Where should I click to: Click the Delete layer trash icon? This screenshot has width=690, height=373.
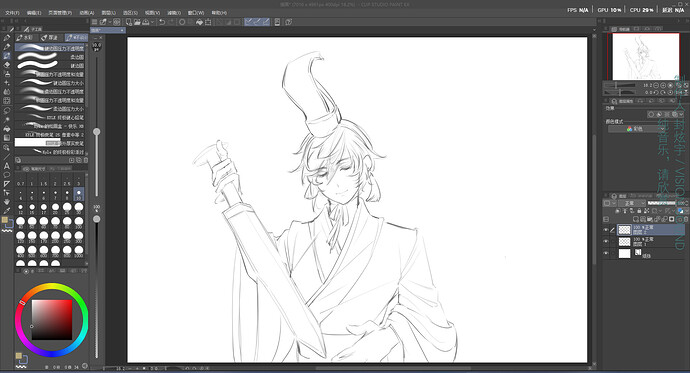coord(686,219)
